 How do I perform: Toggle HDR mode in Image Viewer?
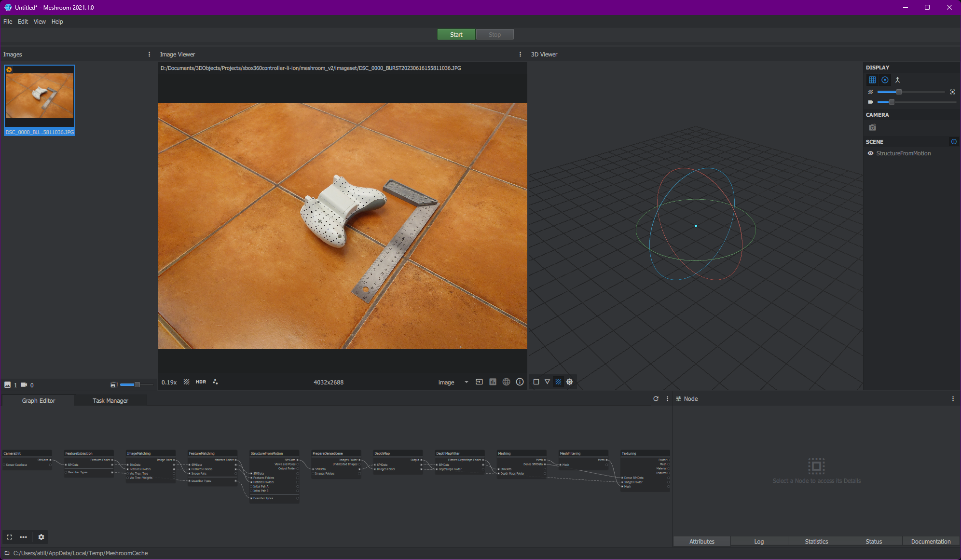(x=201, y=382)
